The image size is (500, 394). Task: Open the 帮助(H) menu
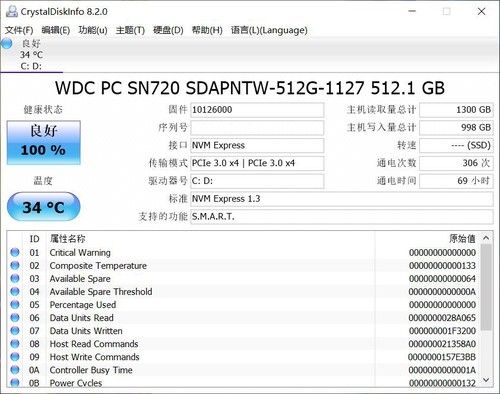[x=207, y=30]
